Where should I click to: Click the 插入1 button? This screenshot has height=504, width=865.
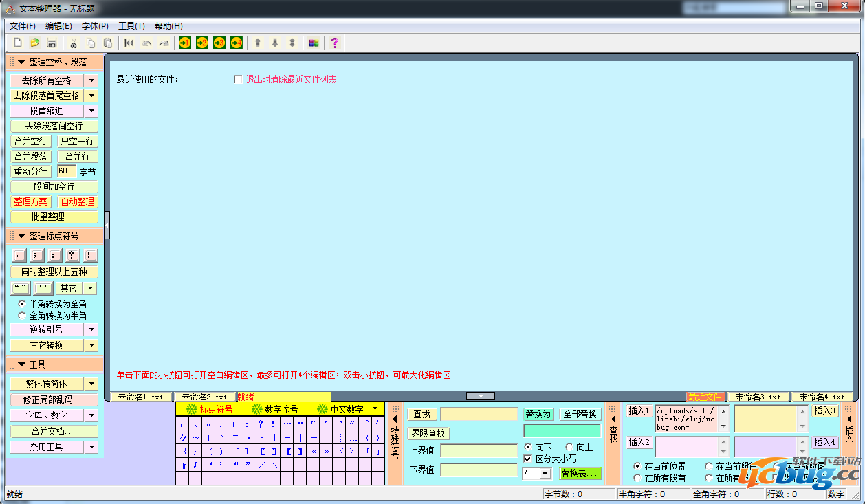[x=639, y=410]
